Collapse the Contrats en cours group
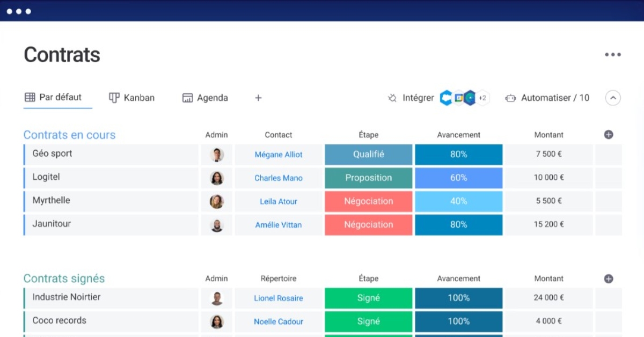 (69, 135)
